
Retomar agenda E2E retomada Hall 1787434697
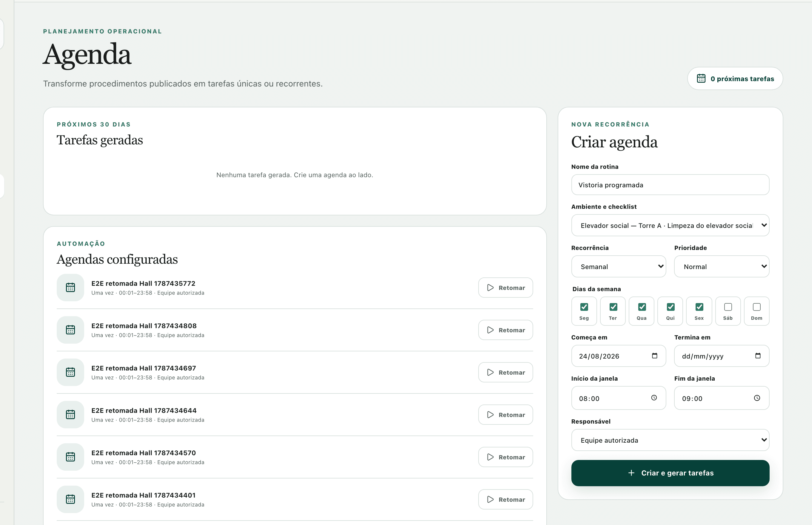tap(505, 372)
